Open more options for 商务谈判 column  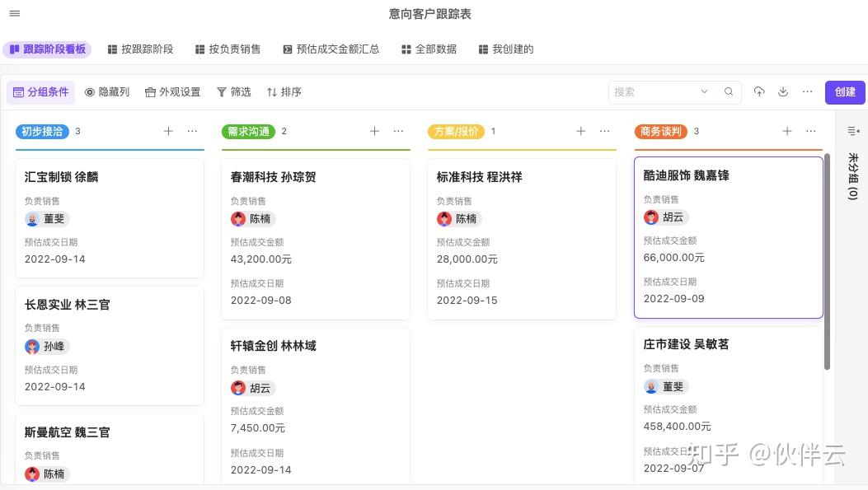[x=810, y=131]
